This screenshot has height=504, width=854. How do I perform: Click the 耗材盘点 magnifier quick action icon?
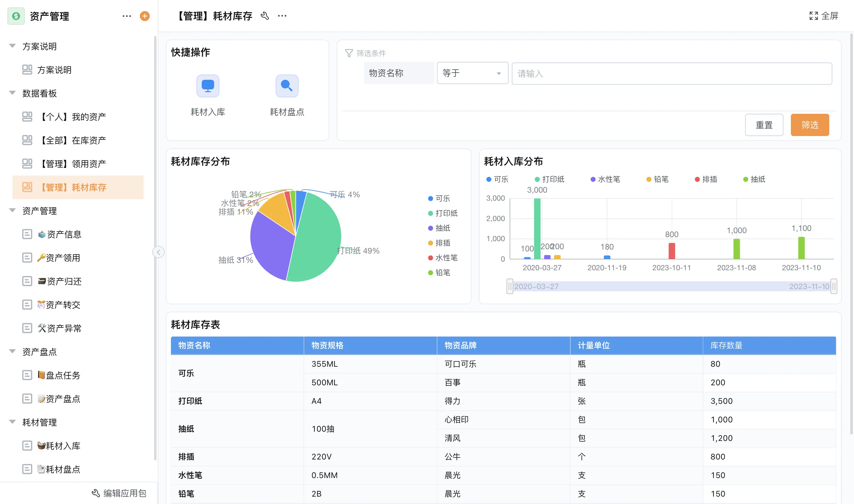tap(287, 86)
